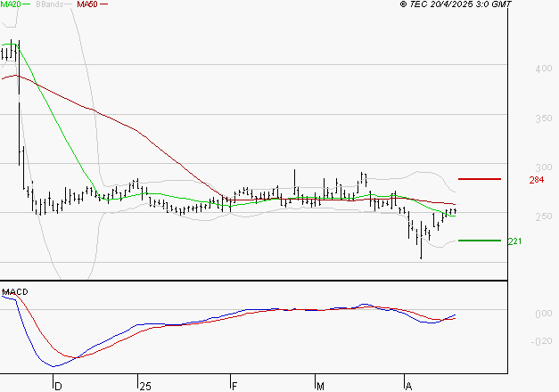Click the MA50 legend label
Image resolution: width=559 pixels, height=392 pixels.
click(86, 4)
